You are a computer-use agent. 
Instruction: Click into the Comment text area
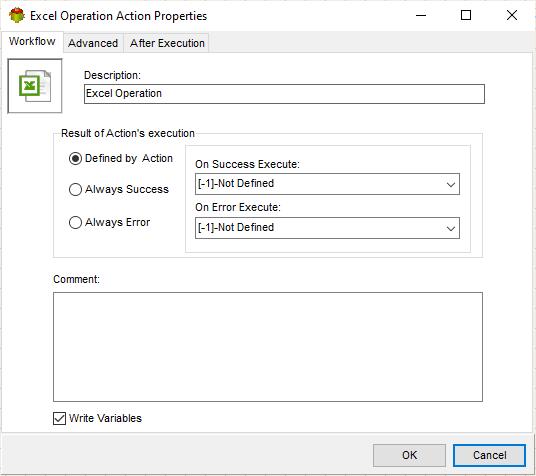click(x=268, y=347)
